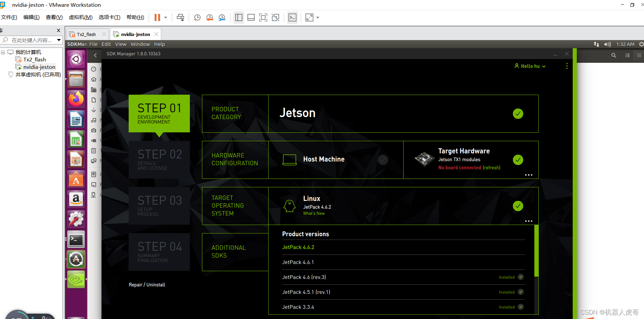Viewport: 644px width, 319px height.
Task: Click refresh next to No board connected
Action: [491, 167]
